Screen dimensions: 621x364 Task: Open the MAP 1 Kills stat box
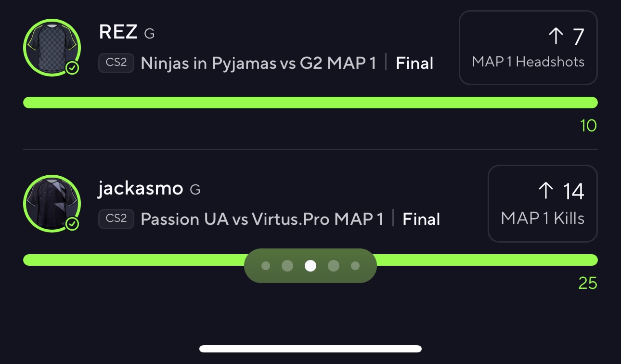[x=543, y=204]
